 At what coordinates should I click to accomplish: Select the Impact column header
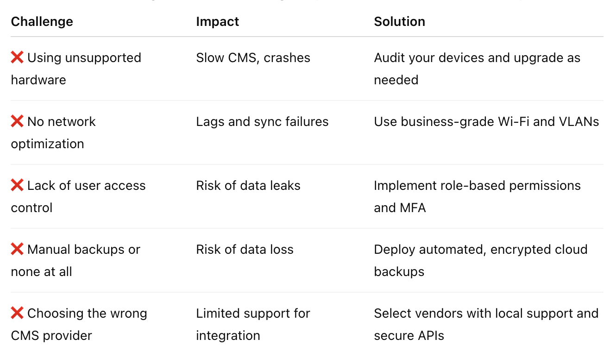click(218, 22)
